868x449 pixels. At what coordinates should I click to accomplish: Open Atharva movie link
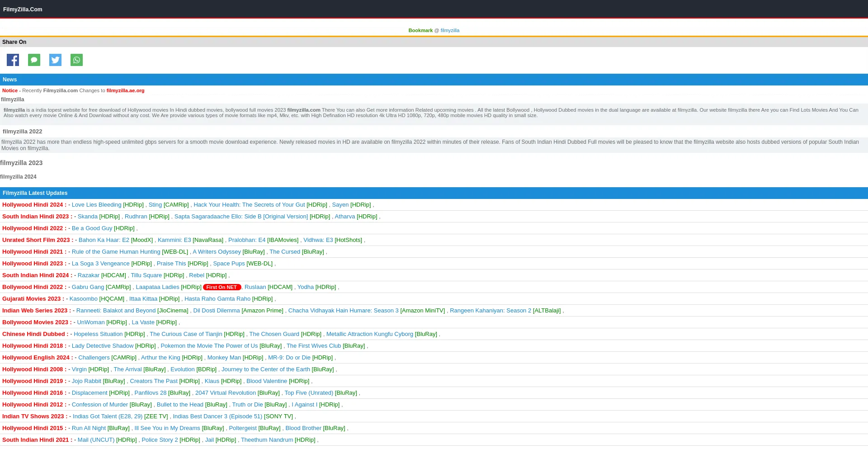345,217
